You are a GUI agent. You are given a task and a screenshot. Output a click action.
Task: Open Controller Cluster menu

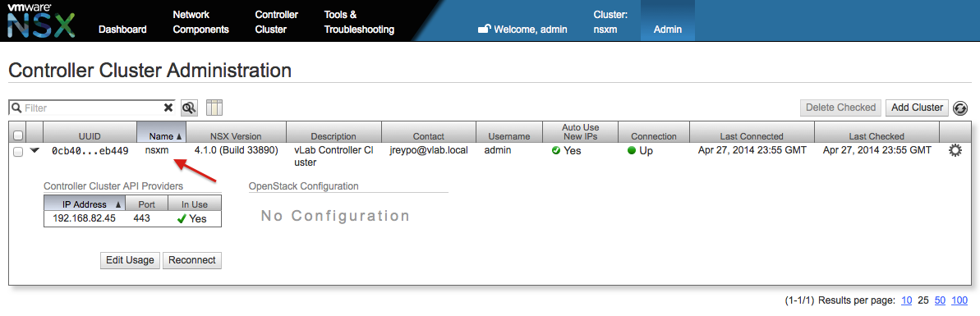pyautogui.click(x=276, y=22)
